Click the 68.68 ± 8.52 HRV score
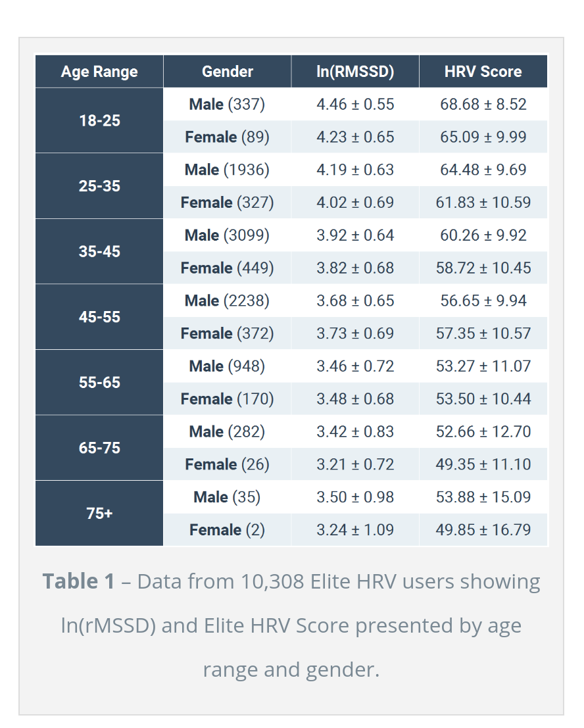The height and width of the screenshot is (728, 584). pos(483,104)
